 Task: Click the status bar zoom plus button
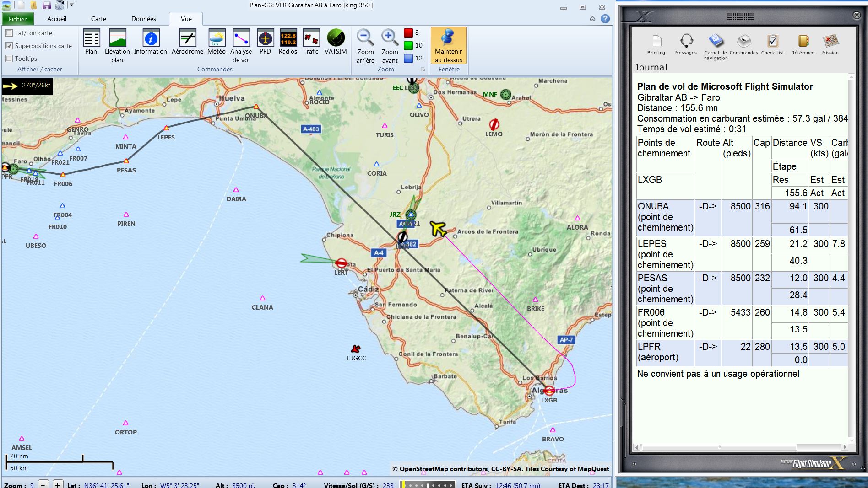(58, 484)
